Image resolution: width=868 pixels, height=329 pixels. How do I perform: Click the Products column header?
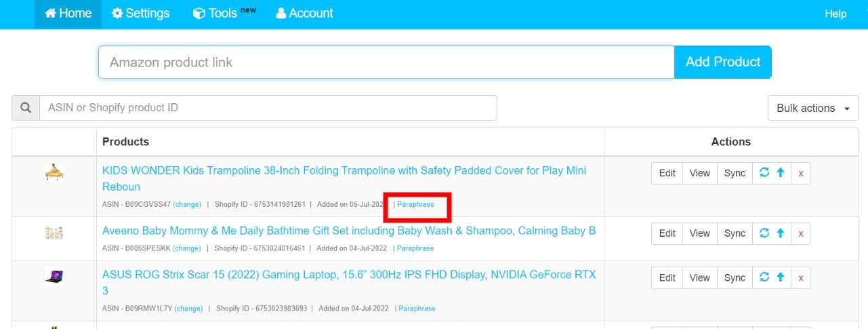coord(125,142)
